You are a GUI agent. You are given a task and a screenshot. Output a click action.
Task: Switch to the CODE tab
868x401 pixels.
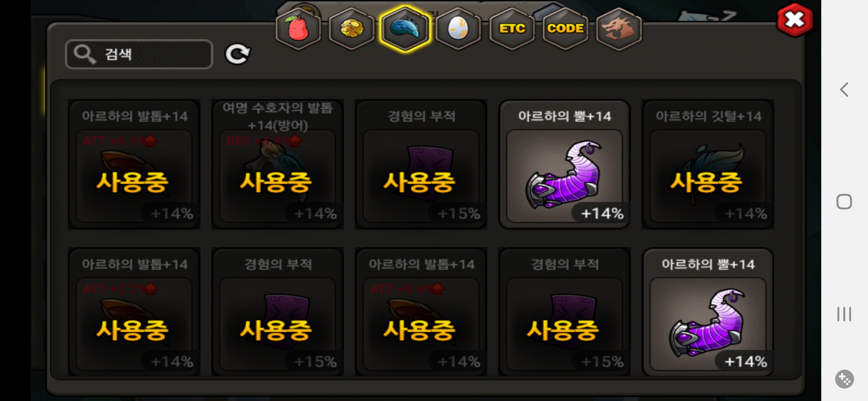pyautogui.click(x=565, y=29)
